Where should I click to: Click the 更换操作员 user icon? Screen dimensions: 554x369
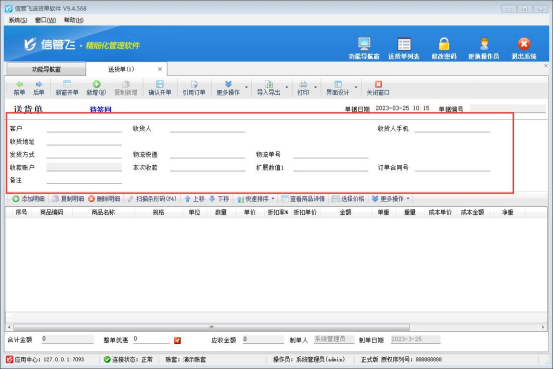coord(484,44)
